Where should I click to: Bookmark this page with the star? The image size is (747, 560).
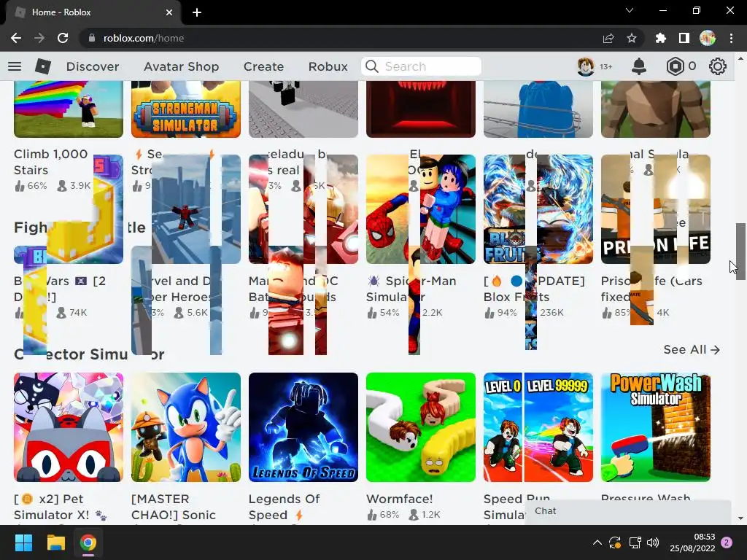(x=632, y=38)
